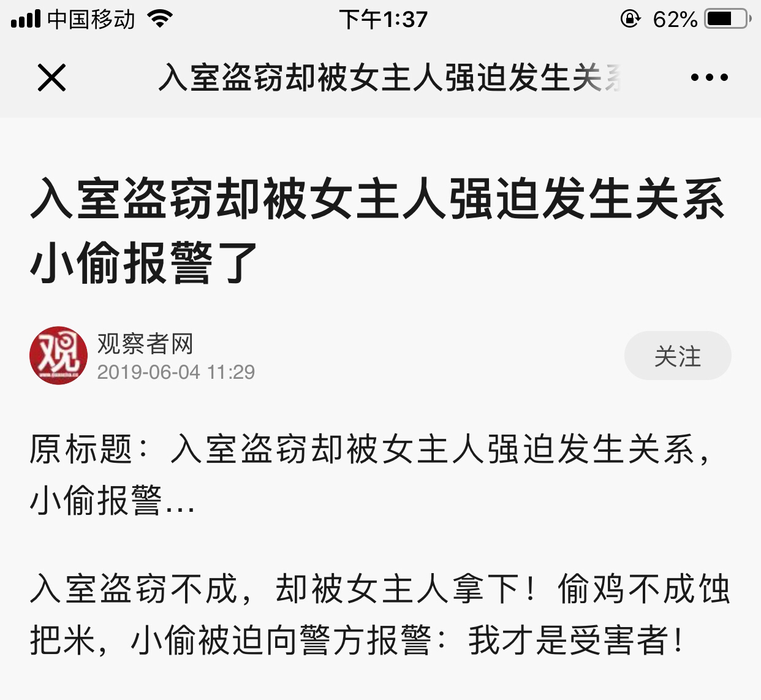Follow the account with 关注 button
This screenshot has width=761, height=700.
678,356
